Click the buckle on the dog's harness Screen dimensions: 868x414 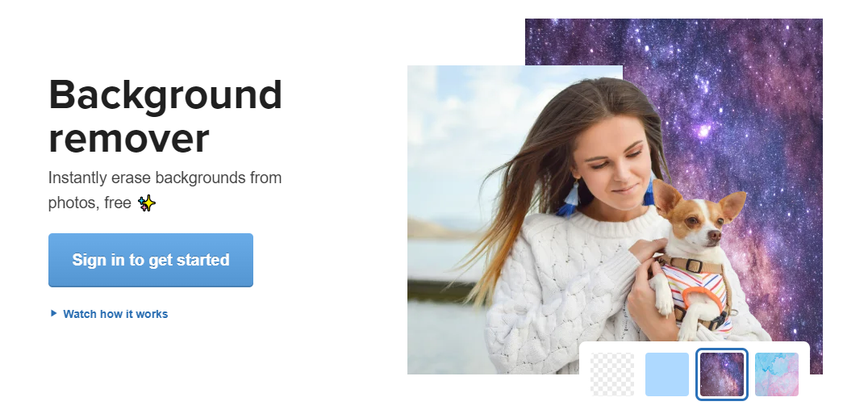tap(695, 266)
